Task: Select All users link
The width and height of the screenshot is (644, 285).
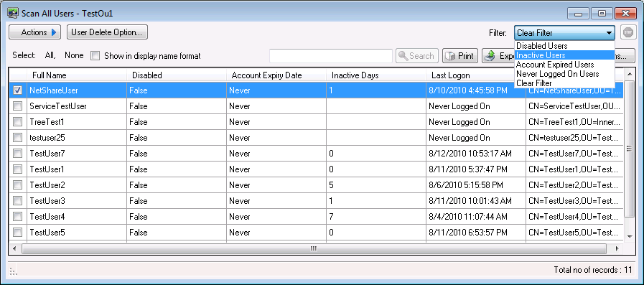Action: click(x=50, y=55)
